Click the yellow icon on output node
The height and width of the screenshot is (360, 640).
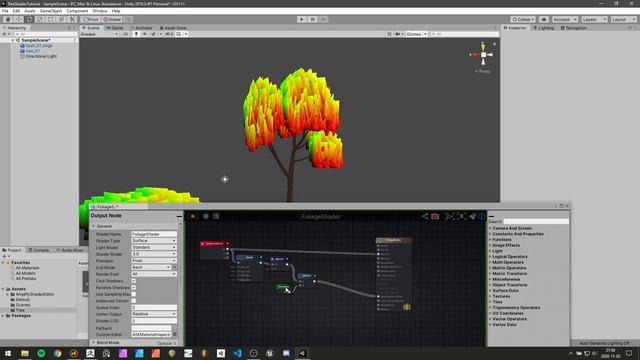(407, 307)
